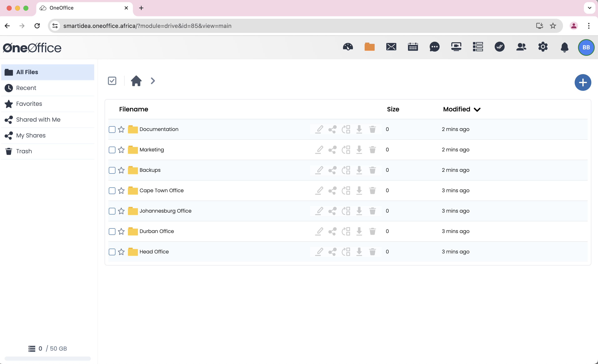Click the OneOffice logo
Screen dimensions: 598x364
[x=32, y=47]
